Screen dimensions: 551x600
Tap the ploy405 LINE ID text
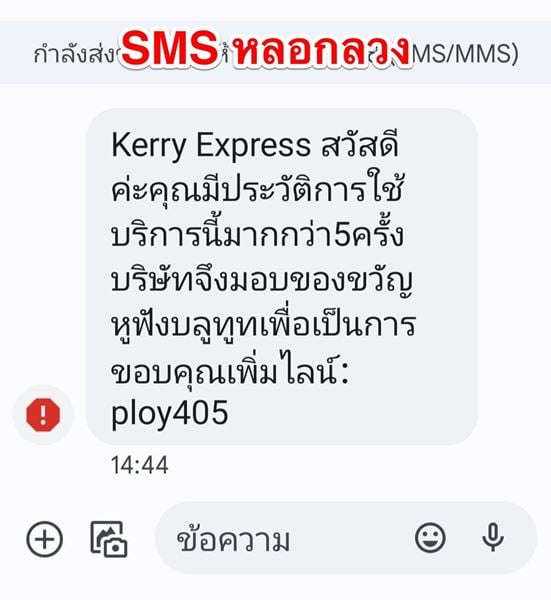click(170, 414)
